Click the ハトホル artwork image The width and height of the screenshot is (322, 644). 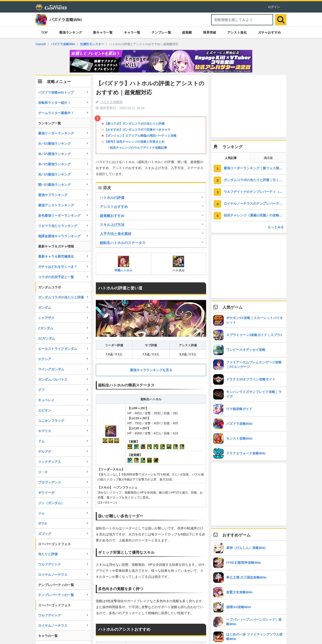(x=151, y=318)
